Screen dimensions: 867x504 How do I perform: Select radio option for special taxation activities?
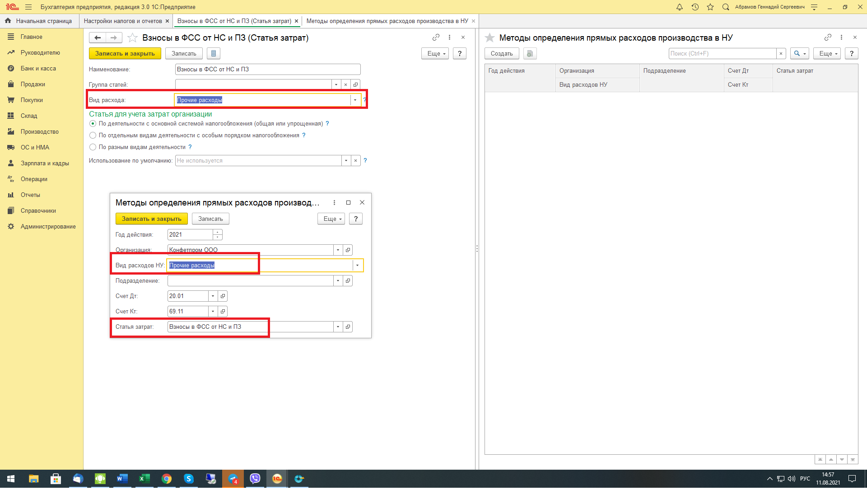coord(93,135)
